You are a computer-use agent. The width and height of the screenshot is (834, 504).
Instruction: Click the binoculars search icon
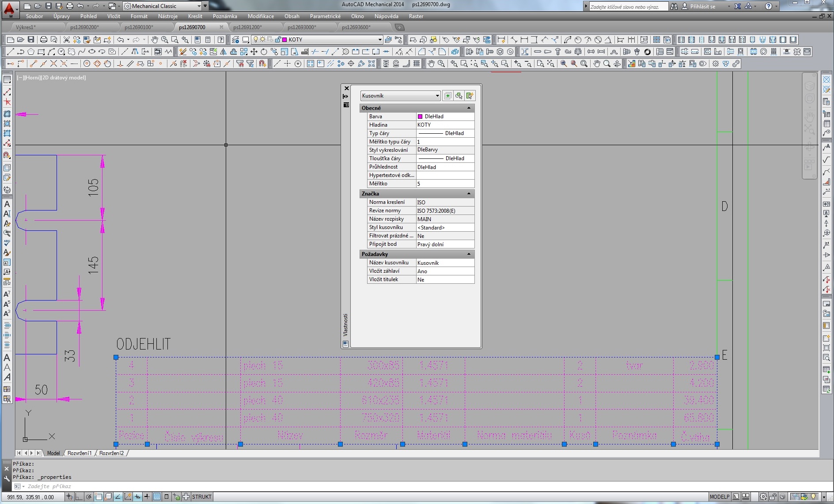pos(674,7)
